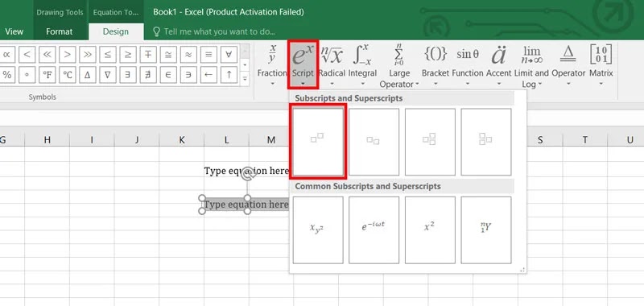Image resolution: width=644 pixels, height=306 pixels.
Task: Click the selected Type equation here box
Action: tap(246, 205)
